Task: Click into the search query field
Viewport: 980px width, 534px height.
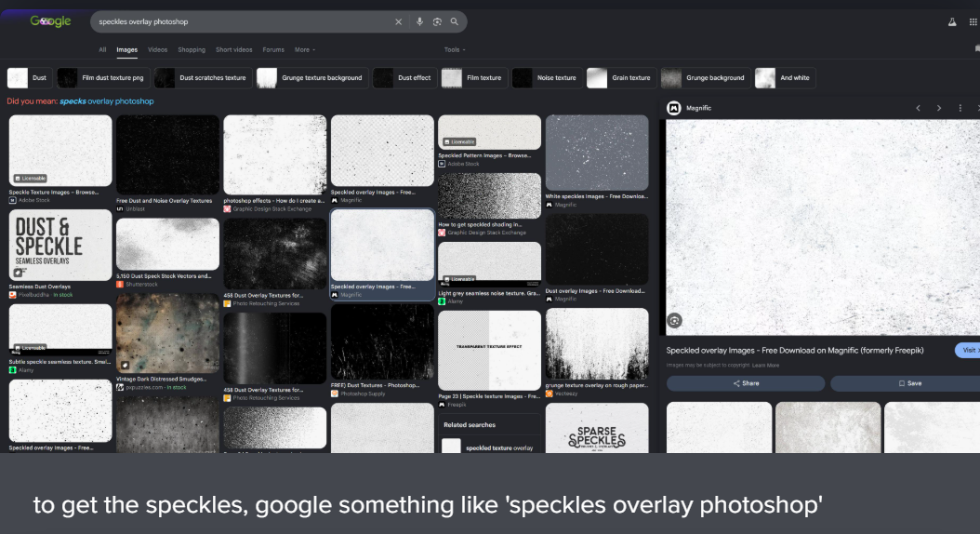Action: click(x=244, y=22)
